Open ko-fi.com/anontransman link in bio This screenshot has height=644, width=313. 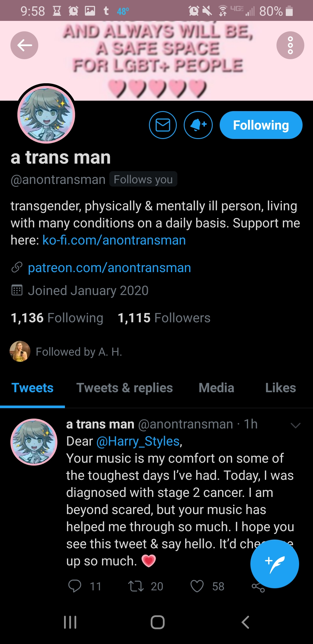[x=114, y=240]
